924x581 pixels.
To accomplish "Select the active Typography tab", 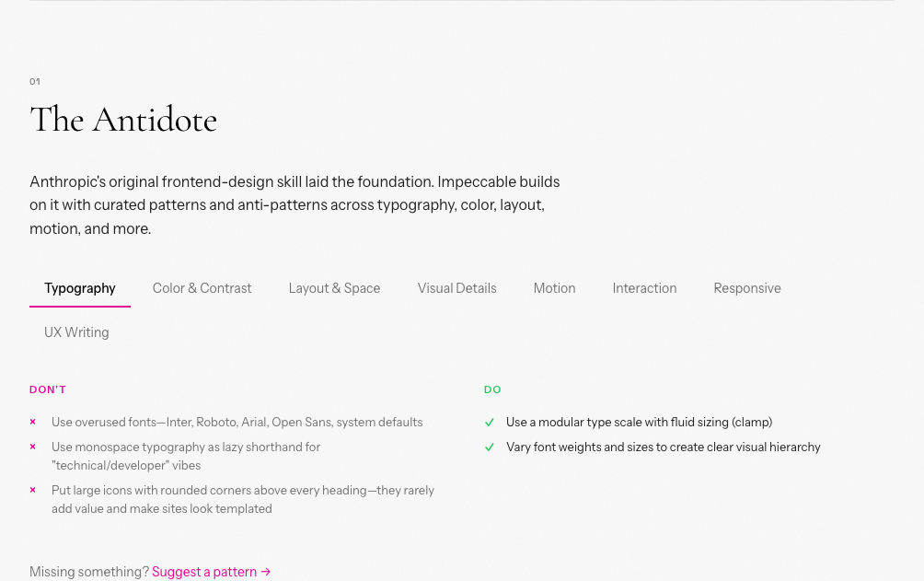I will point(80,288).
